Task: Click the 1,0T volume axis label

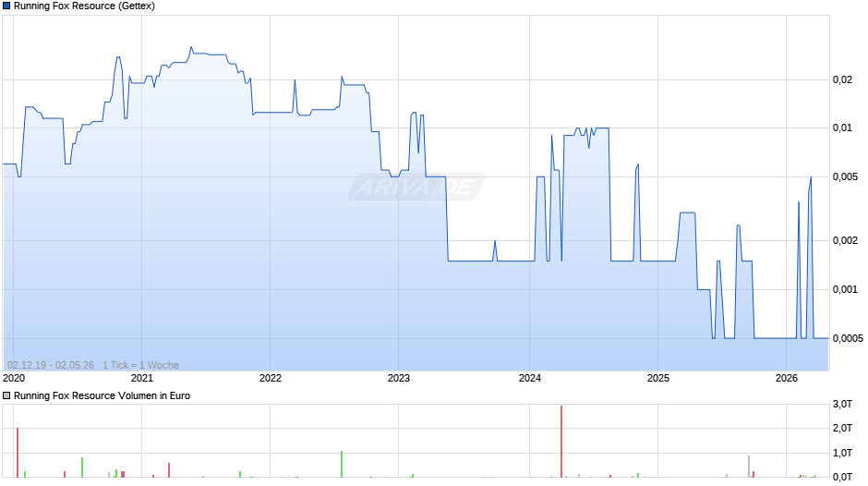Action: 842,453
